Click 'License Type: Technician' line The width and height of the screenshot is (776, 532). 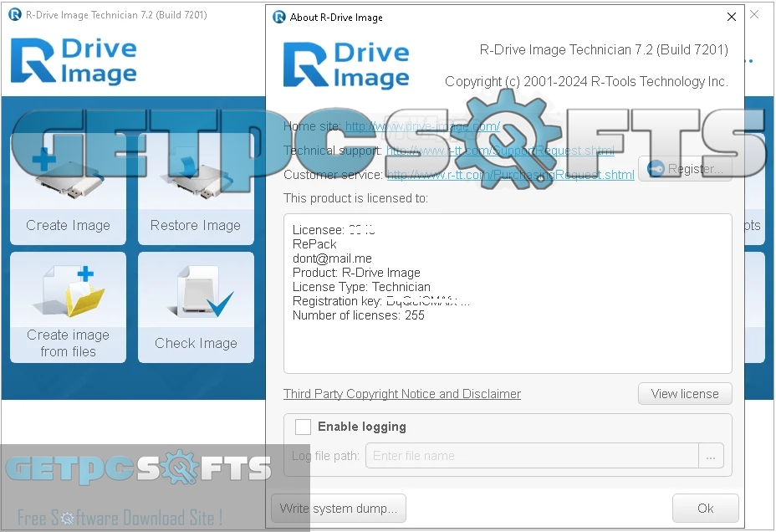coord(361,287)
